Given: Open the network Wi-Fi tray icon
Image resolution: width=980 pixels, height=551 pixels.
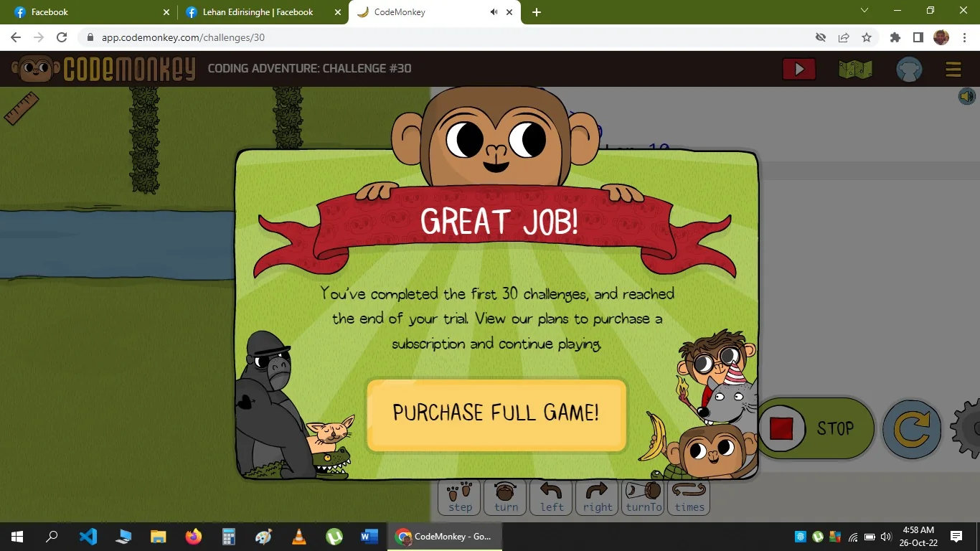Looking at the screenshot, I should pyautogui.click(x=853, y=537).
